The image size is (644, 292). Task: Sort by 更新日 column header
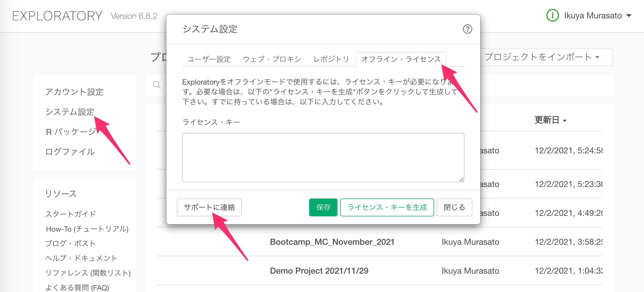point(551,120)
